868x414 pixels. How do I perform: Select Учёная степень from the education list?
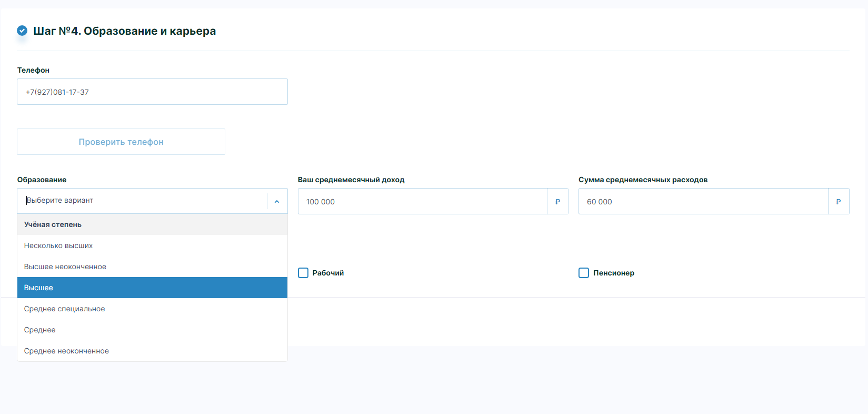(x=53, y=224)
